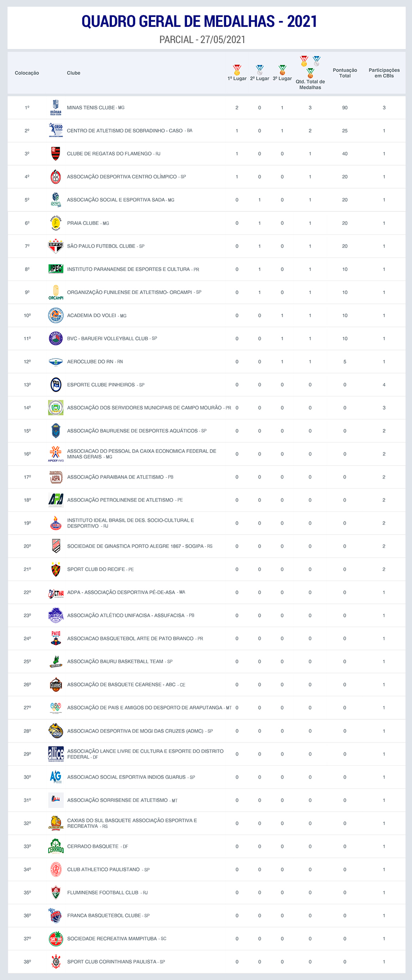This screenshot has width=412, height=980.
Task: Click the Clube column header
Action: click(74, 73)
